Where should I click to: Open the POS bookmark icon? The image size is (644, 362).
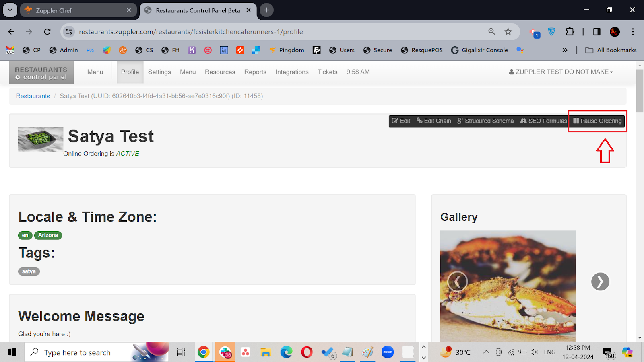pyautogui.click(x=91, y=50)
